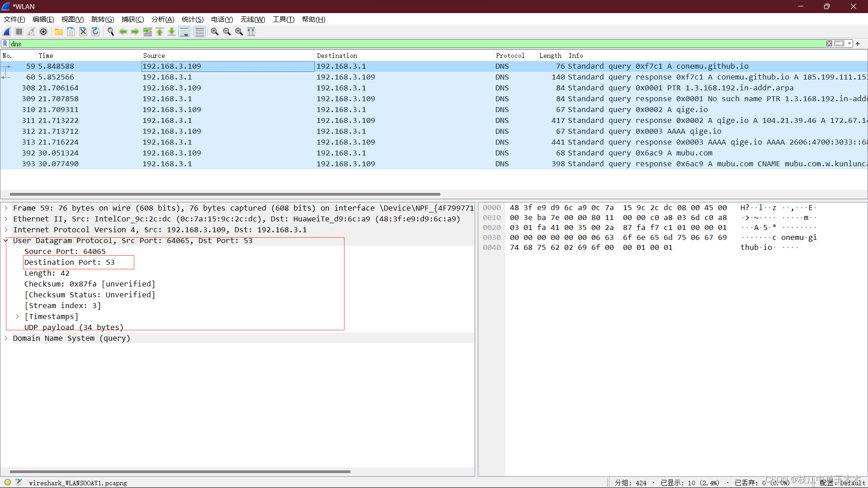868x488 pixels.
Task: Zoom in on packet text
Action: (215, 32)
